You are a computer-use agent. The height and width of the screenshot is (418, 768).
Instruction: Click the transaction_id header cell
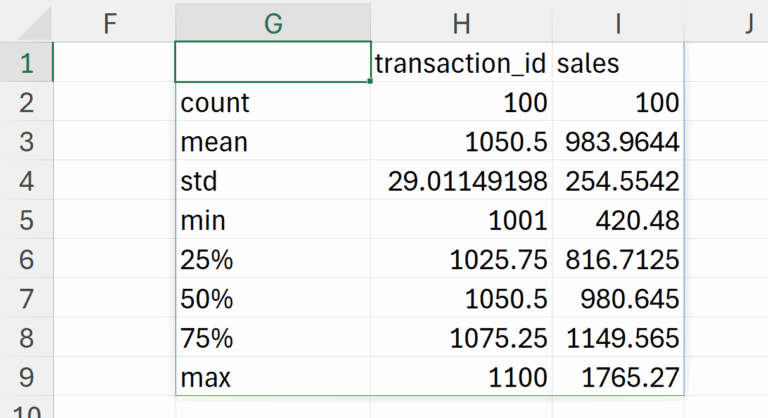coord(461,63)
